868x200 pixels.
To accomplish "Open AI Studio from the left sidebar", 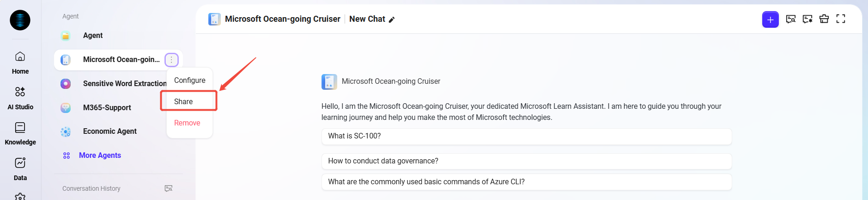I will pyautogui.click(x=20, y=98).
